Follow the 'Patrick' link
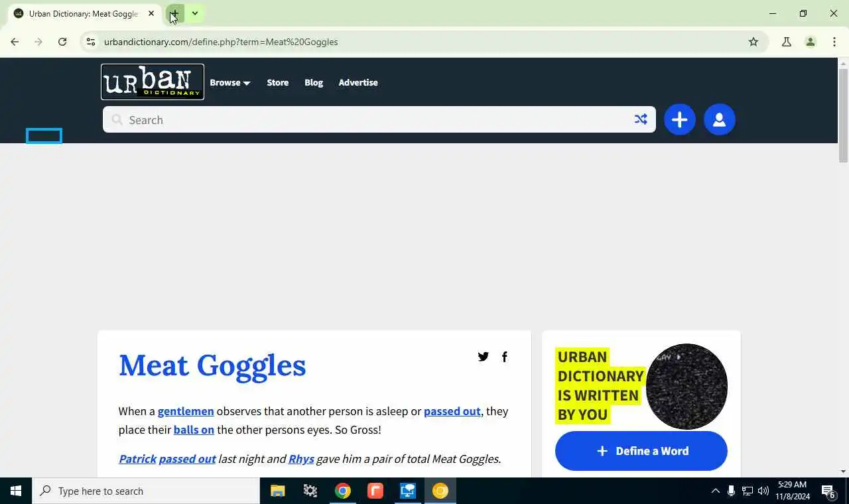Screen dimensions: 849x504 (137, 459)
